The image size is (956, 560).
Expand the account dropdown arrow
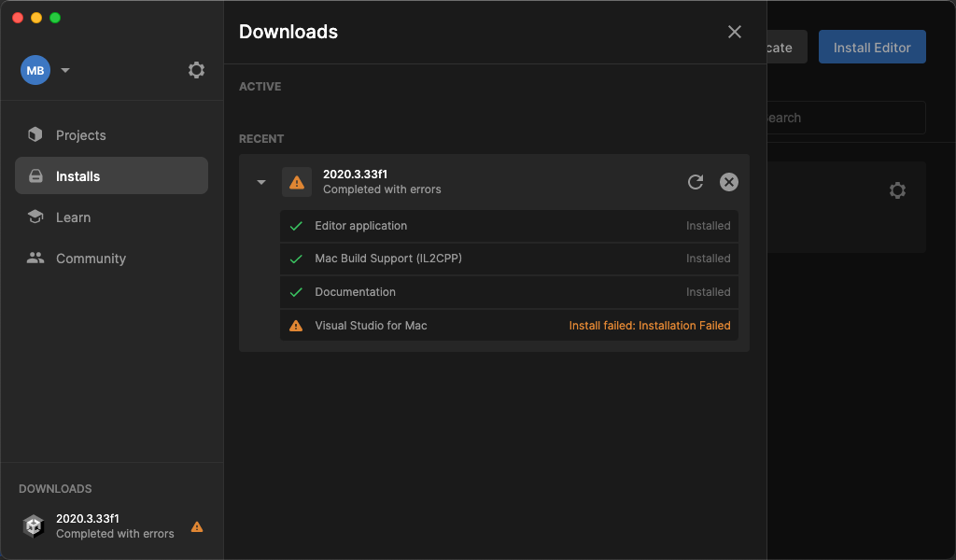[65, 70]
